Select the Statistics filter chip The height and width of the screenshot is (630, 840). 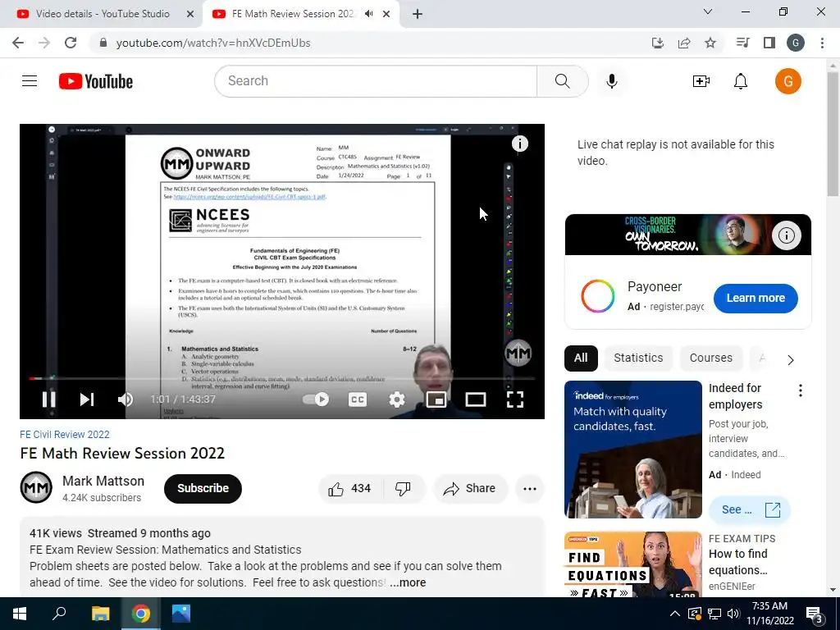pos(638,358)
